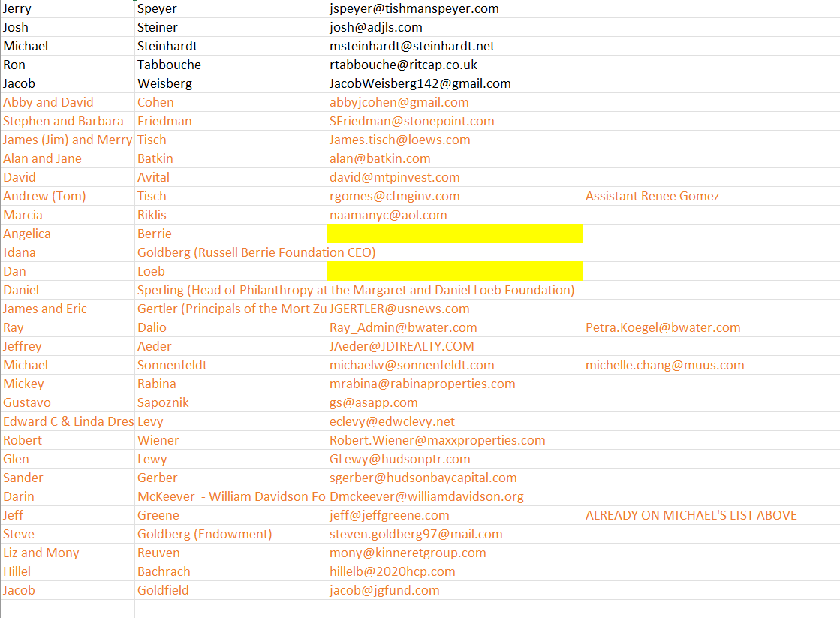Select the Steinhardt last name cell
This screenshot has width=840, height=618.
point(167,46)
